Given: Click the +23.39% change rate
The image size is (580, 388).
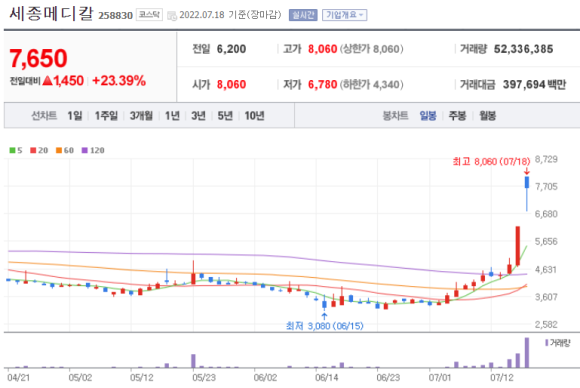Looking at the screenshot, I should [119, 81].
